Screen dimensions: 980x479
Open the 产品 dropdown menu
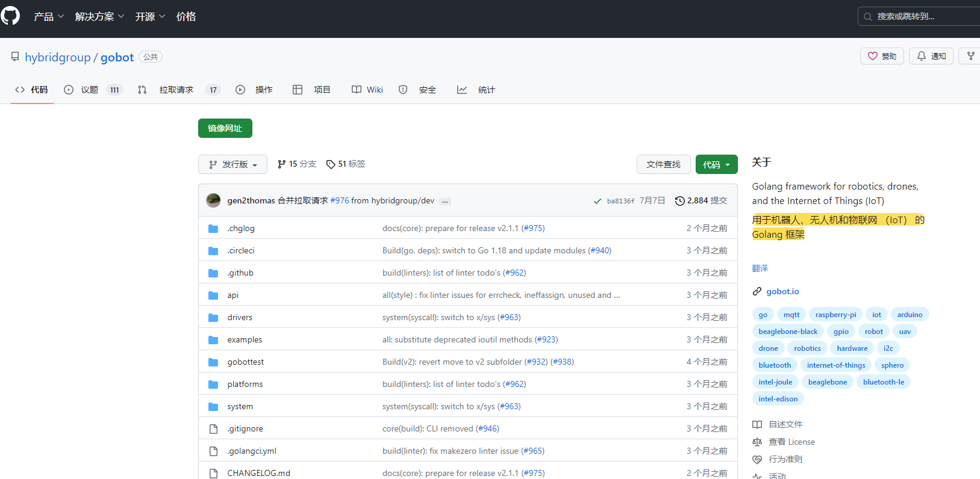(49, 16)
